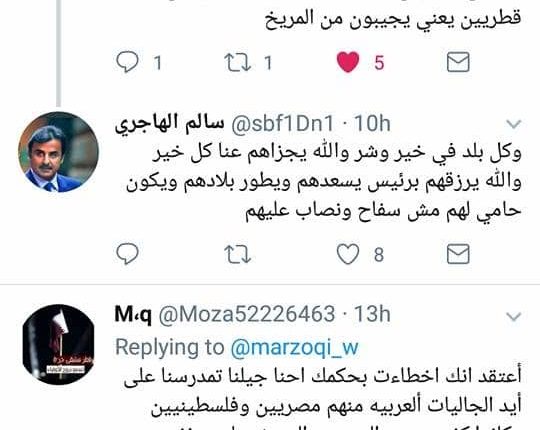Expand options chevron on @Moza52226463 tweet

[514, 316]
